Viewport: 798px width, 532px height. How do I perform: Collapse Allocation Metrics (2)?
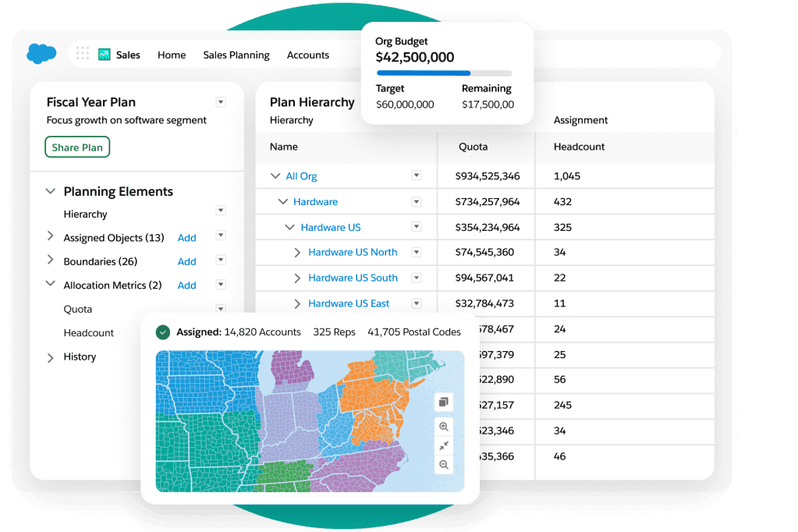pos(51,284)
